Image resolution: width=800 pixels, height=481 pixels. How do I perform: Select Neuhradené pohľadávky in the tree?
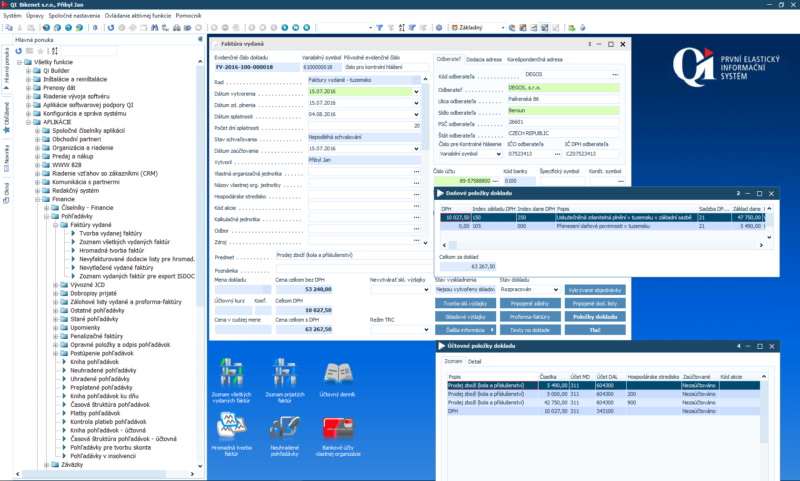(x=103, y=370)
